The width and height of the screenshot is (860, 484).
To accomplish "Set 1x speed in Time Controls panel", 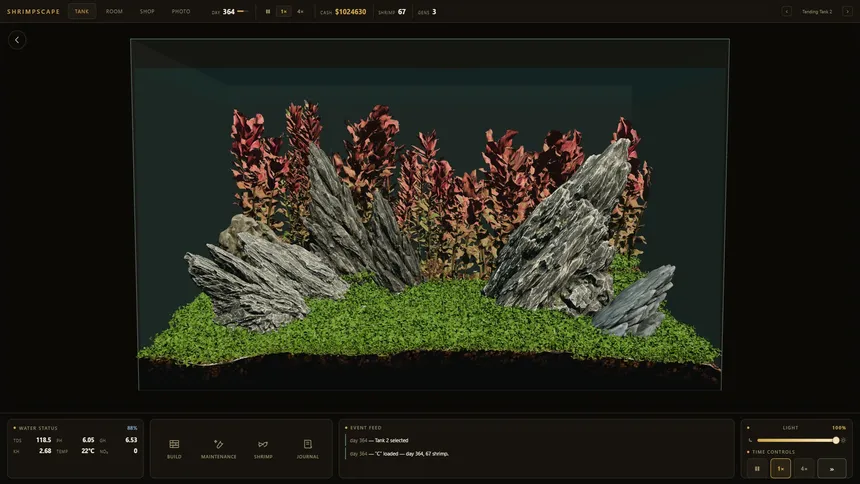I will [780, 469].
